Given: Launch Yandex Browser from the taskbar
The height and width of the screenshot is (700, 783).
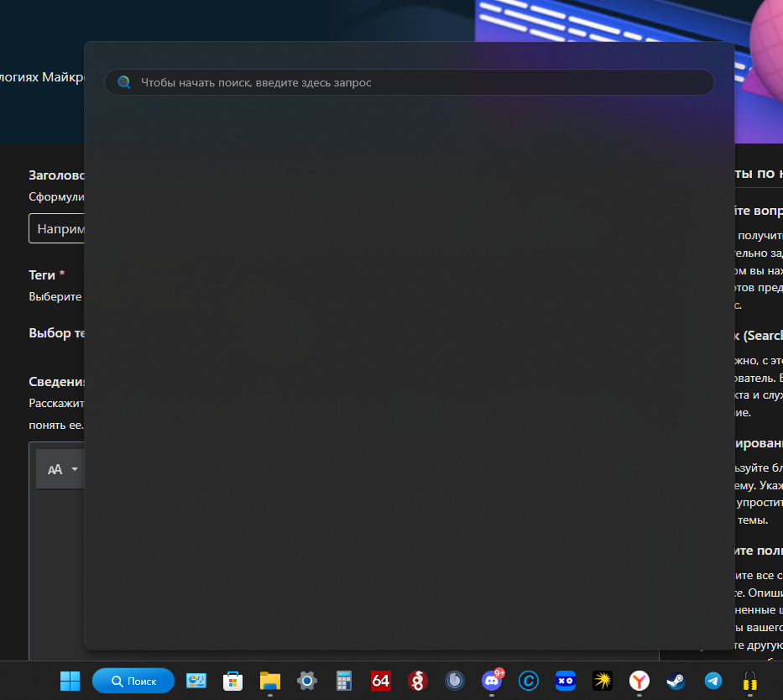Looking at the screenshot, I should click(x=639, y=681).
